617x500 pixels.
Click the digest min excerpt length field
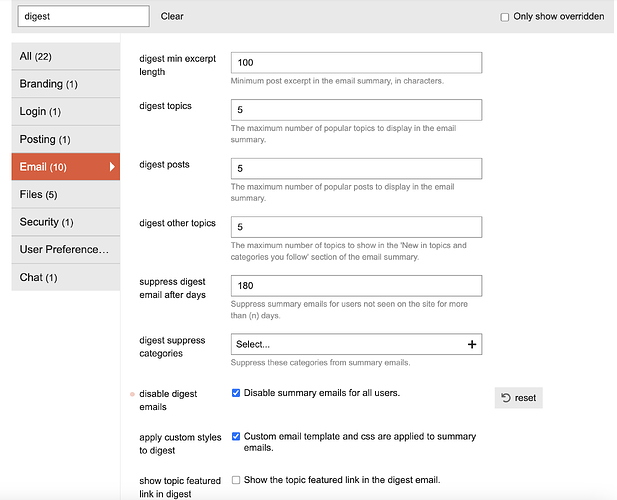tap(356, 63)
